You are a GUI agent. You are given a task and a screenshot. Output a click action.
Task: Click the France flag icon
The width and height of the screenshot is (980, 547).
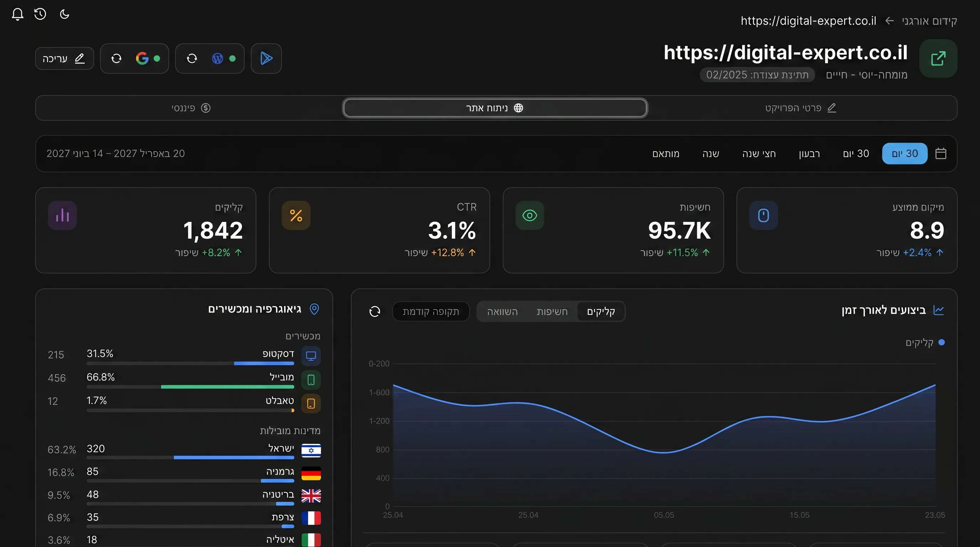point(311,518)
